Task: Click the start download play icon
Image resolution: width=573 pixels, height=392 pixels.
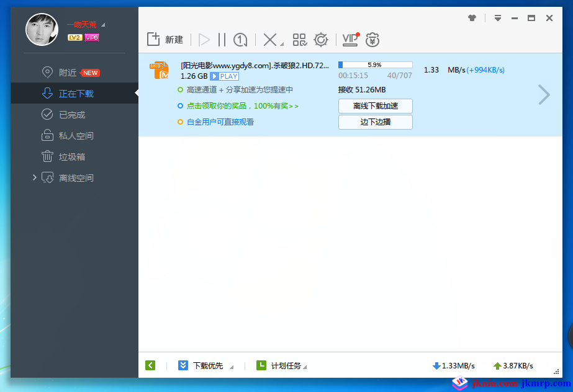Action: (x=204, y=40)
